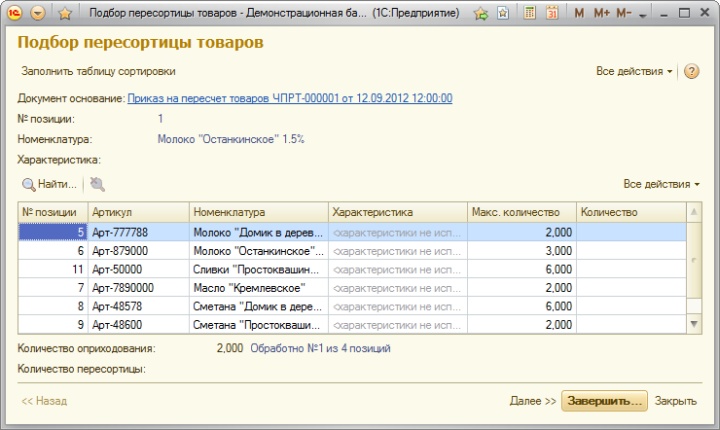Click the 'Характеристика' column header
Image resolution: width=720 pixels, height=430 pixels.
pyautogui.click(x=398, y=212)
